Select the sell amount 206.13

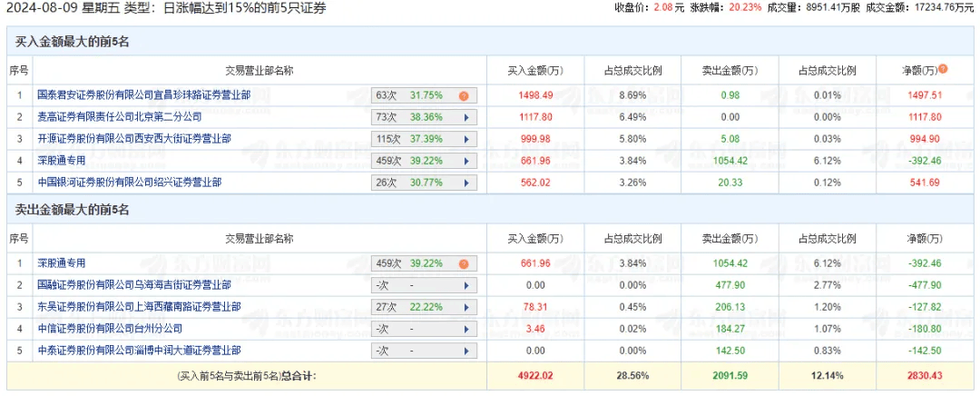730,307
